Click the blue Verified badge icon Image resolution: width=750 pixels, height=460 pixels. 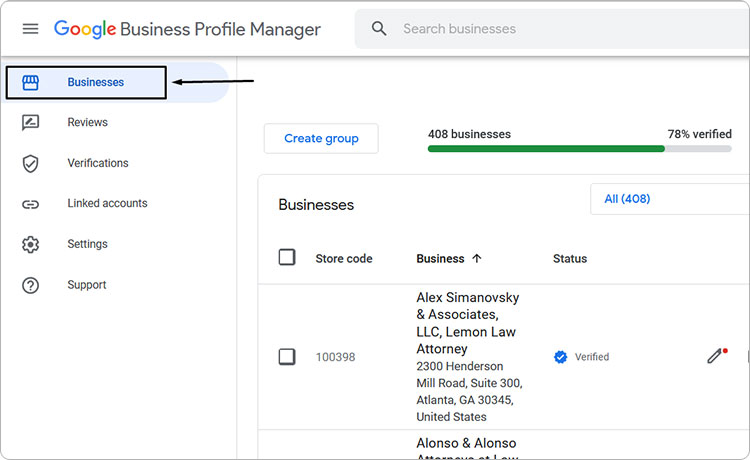point(560,357)
